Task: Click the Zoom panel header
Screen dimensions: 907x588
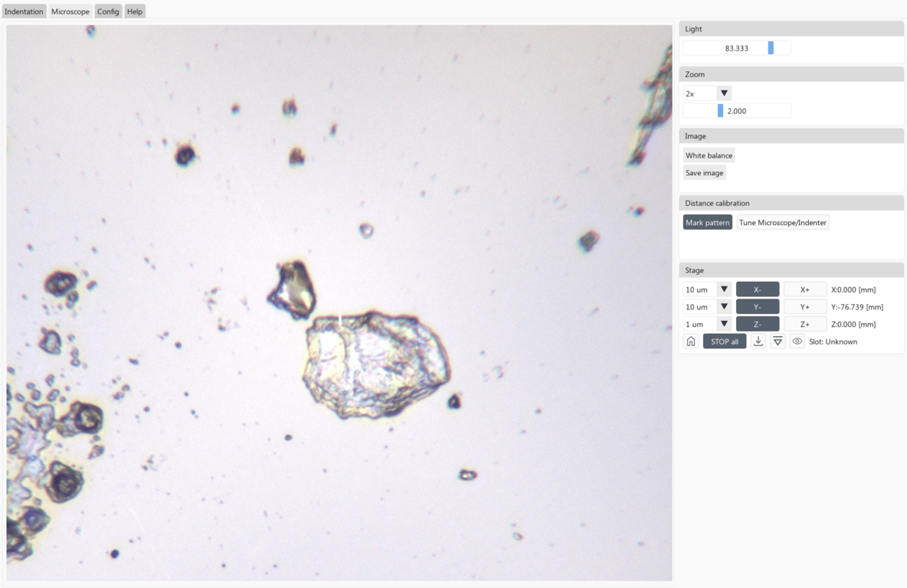Action: (791, 74)
